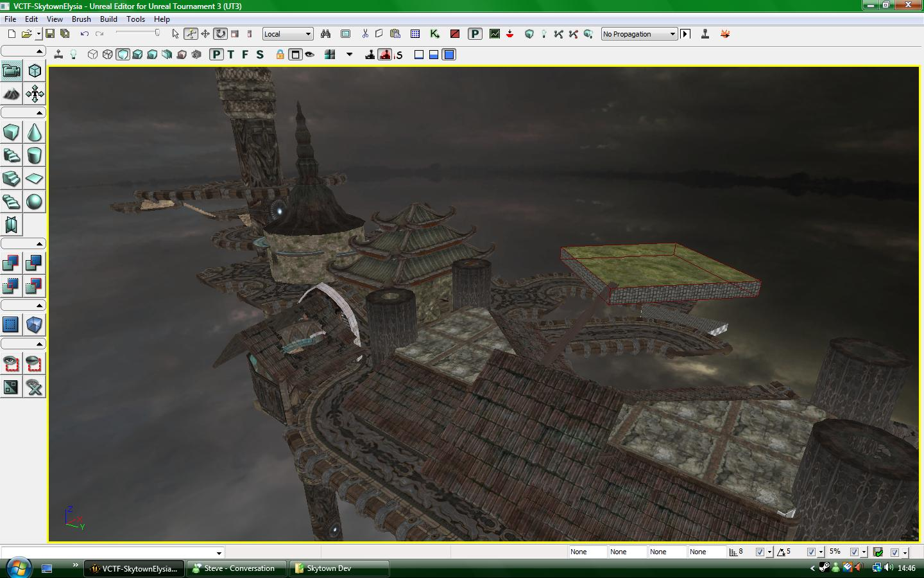Select the Cube brush builder
This screenshot has height=578, width=924.
click(12, 132)
